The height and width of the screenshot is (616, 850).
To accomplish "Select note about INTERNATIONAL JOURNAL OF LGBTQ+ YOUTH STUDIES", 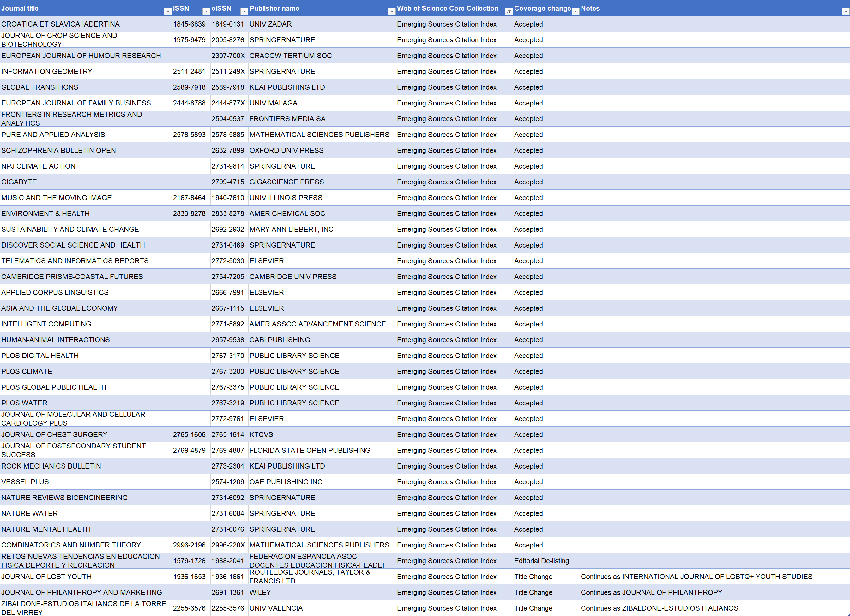I will click(x=714, y=576).
